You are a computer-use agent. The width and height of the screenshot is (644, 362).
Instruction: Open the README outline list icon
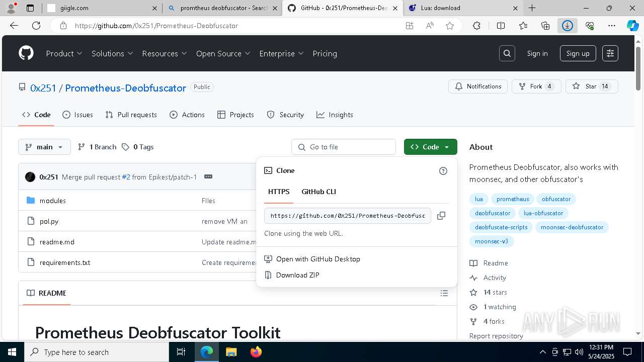click(x=444, y=293)
